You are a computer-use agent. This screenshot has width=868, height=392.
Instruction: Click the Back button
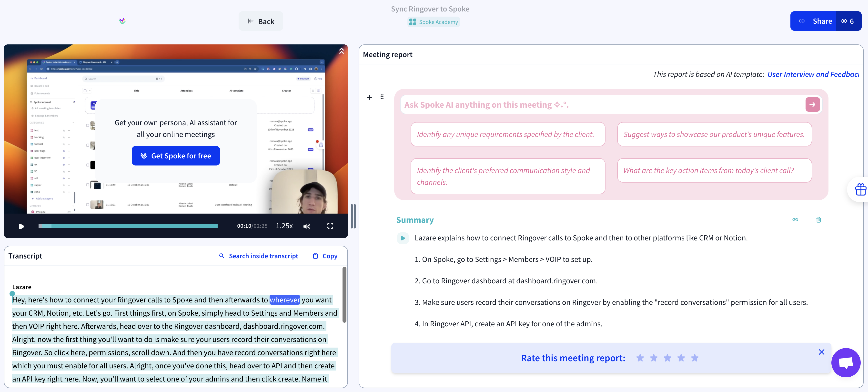[x=261, y=21]
